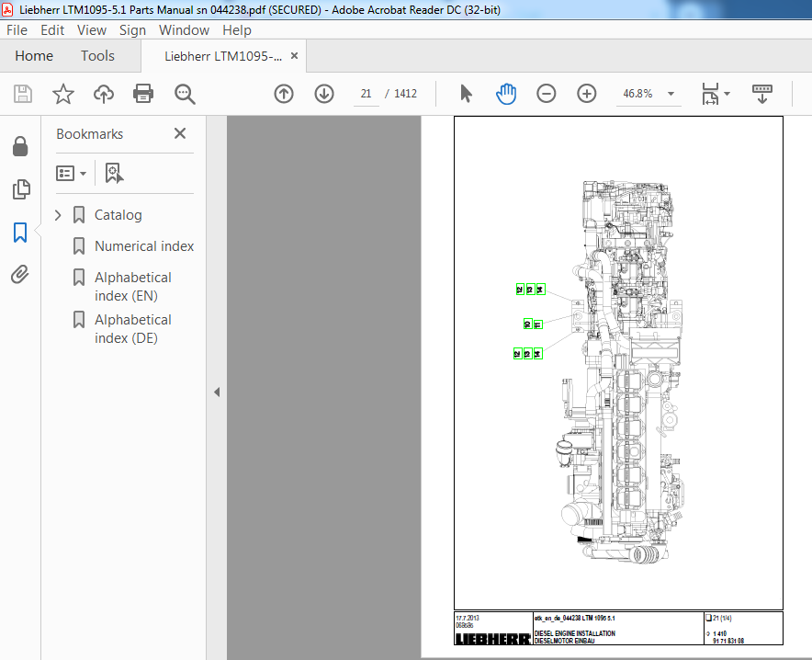This screenshot has height=660, width=812.
Task: Open the Help menu
Action: tap(237, 30)
